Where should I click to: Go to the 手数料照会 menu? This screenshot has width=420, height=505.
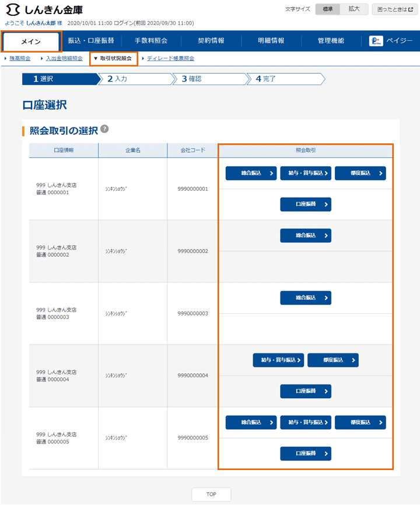click(x=151, y=41)
